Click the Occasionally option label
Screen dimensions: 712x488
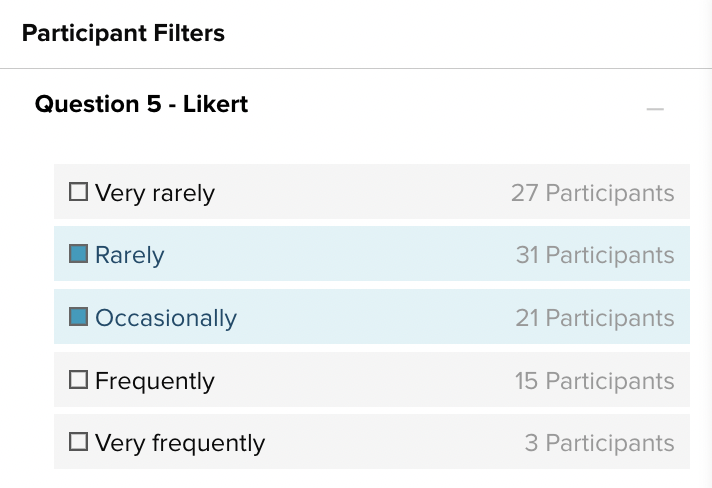(166, 318)
